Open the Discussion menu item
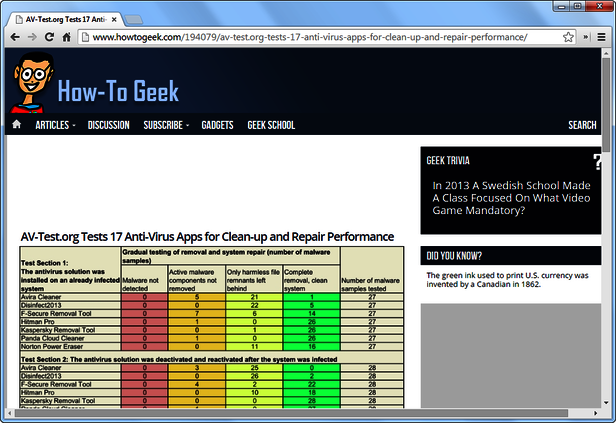616x423 pixels. [108, 125]
